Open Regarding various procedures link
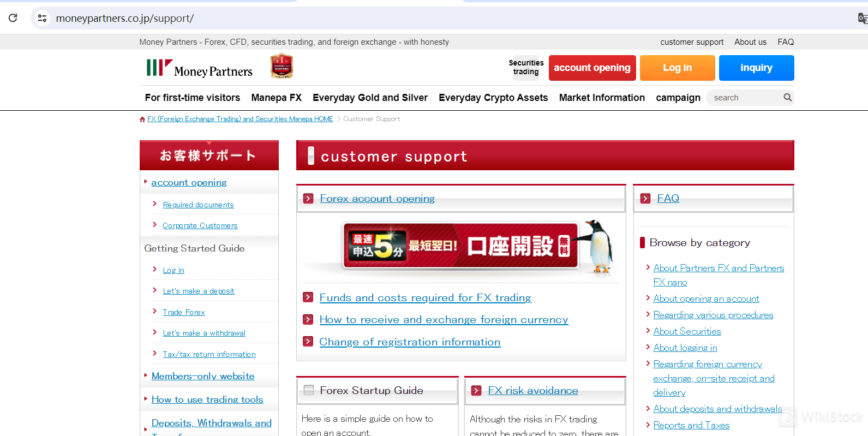Viewport: 868px width, 436px height. point(713,315)
